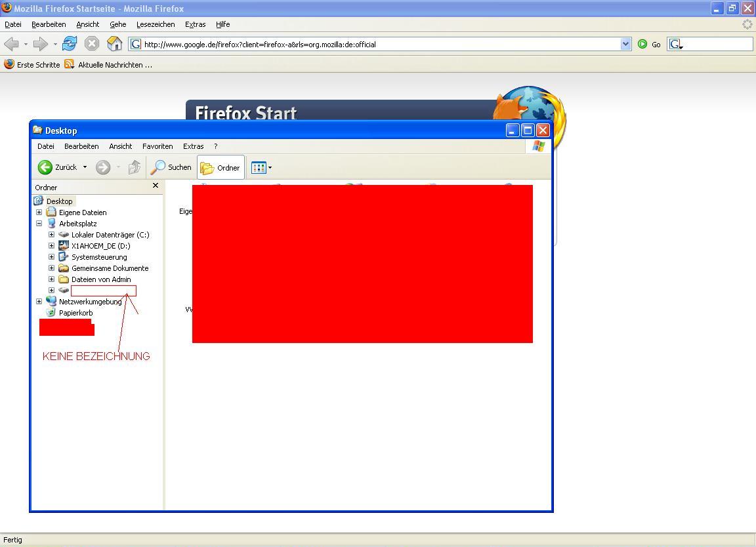The width and height of the screenshot is (756, 547).
Task: Open Explorer Ansicht menu
Action: [x=121, y=146]
